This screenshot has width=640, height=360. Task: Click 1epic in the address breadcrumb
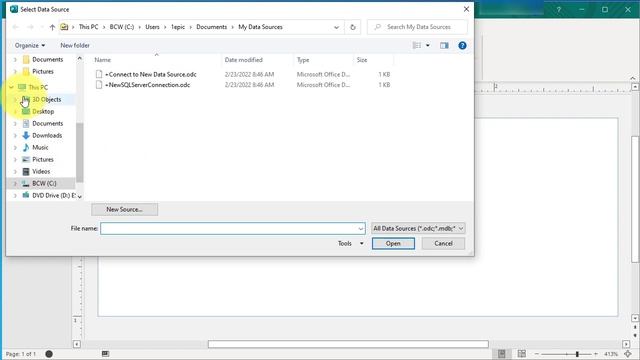pyautogui.click(x=178, y=27)
